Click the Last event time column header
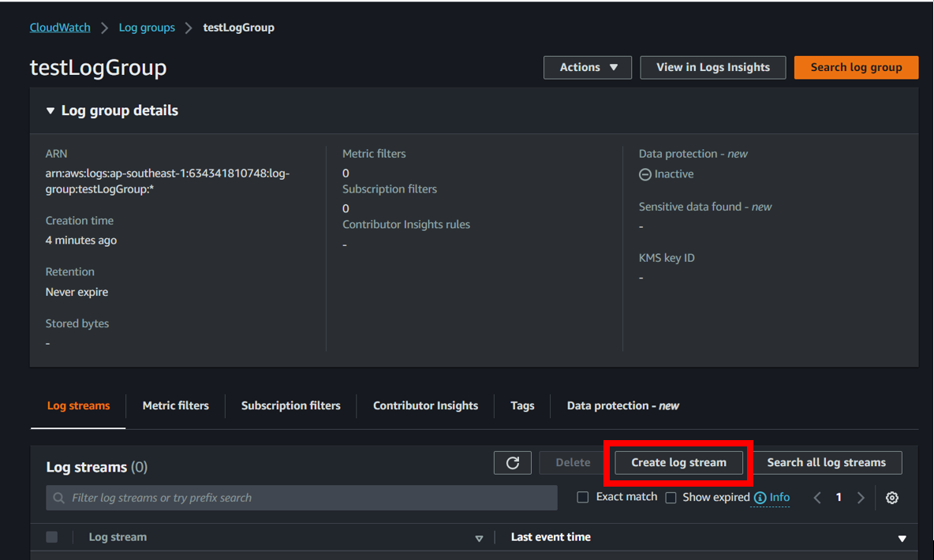Viewport: 934px width, 560px height. pyautogui.click(x=551, y=537)
